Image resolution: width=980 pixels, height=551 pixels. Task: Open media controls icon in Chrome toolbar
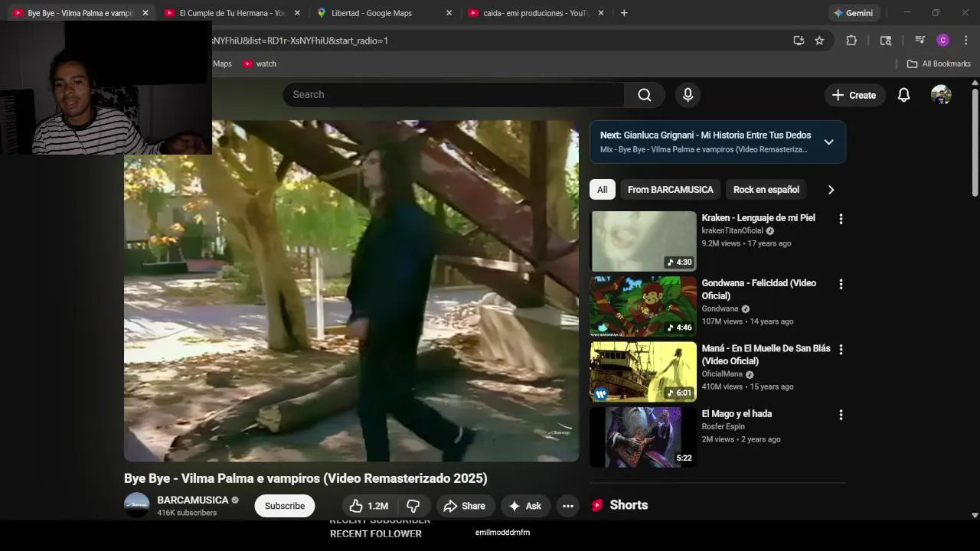click(x=920, y=41)
